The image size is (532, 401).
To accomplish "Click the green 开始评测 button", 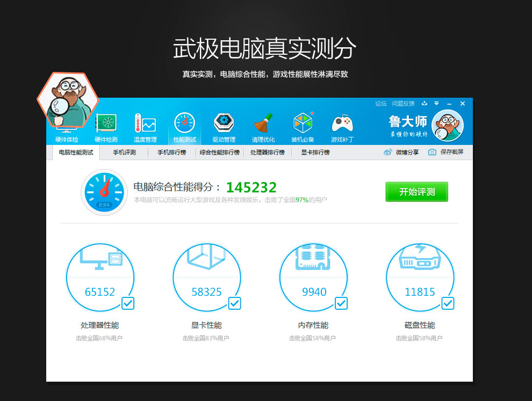I will point(416,192).
